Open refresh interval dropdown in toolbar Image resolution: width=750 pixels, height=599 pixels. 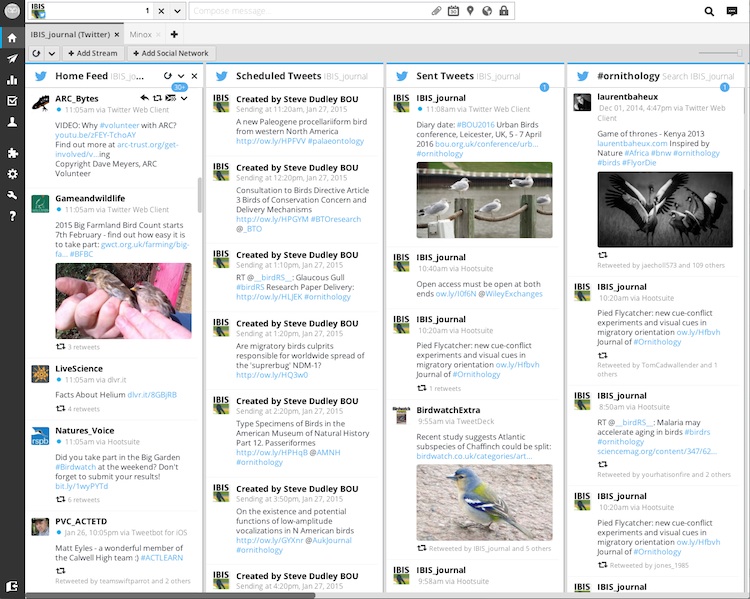52,53
